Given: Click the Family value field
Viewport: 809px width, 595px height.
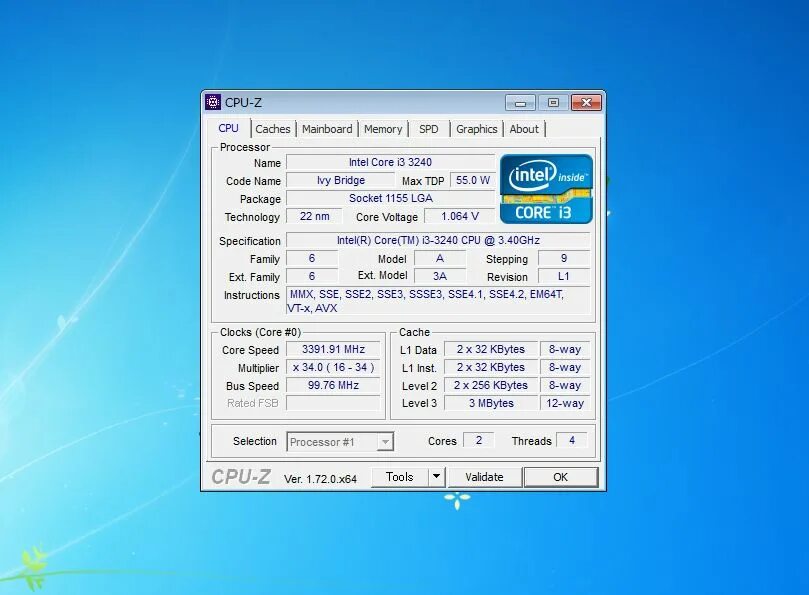Looking at the screenshot, I should click(x=312, y=258).
